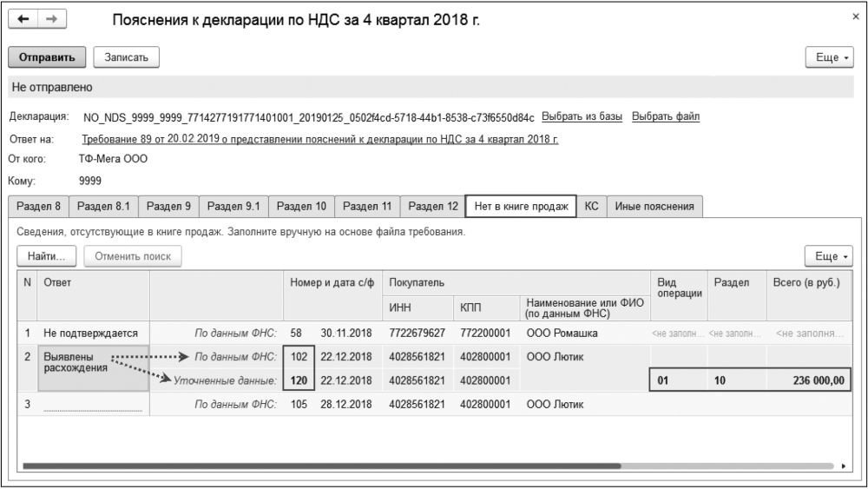The image size is (868, 489).
Task: Select invoice number 58 cell
Action: point(296,334)
